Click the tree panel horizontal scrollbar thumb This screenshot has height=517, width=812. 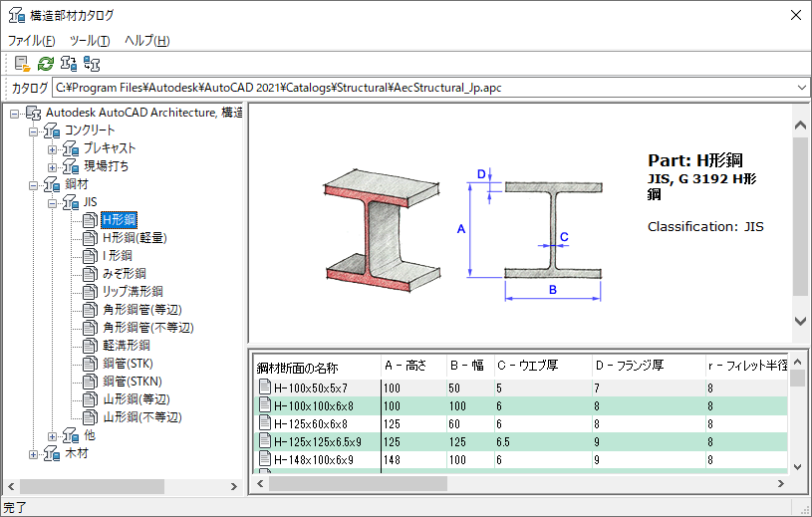[x=93, y=486]
